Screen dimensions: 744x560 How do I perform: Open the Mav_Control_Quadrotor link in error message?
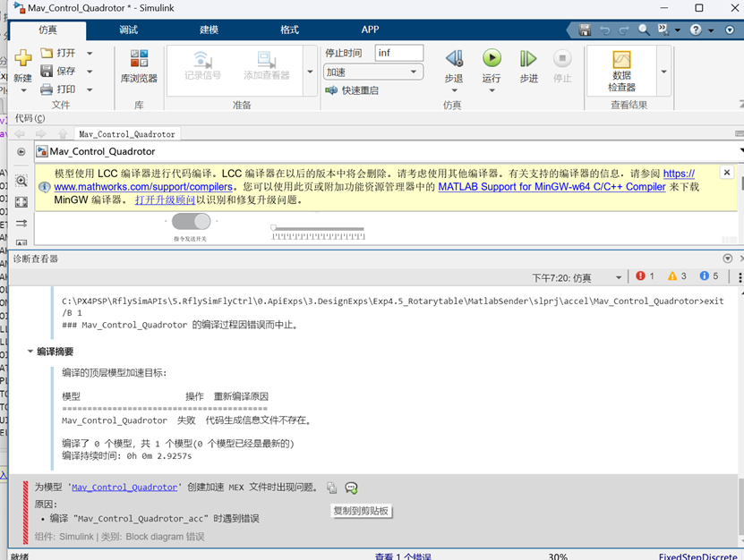[124, 487]
